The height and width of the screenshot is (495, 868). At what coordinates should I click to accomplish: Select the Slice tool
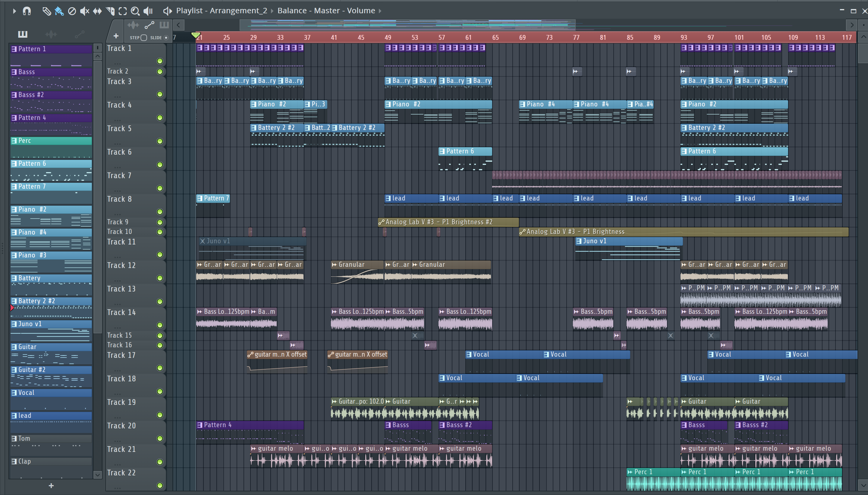click(110, 11)
